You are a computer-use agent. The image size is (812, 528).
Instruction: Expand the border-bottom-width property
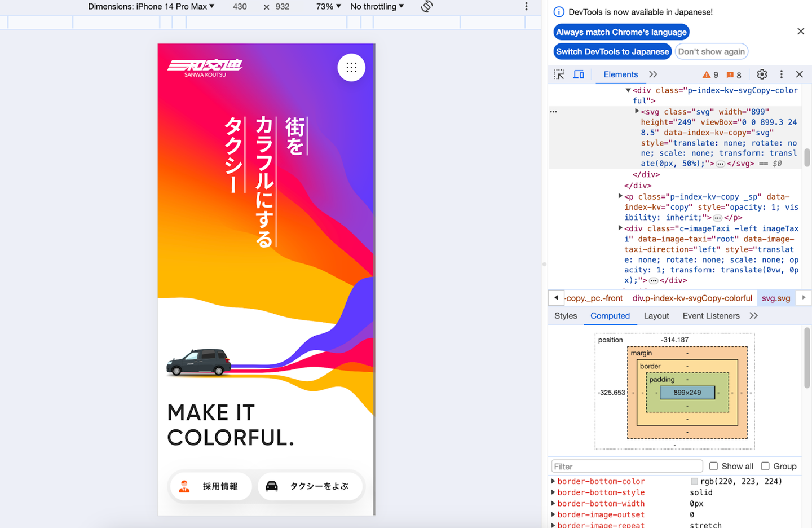(x=553, y=503)
